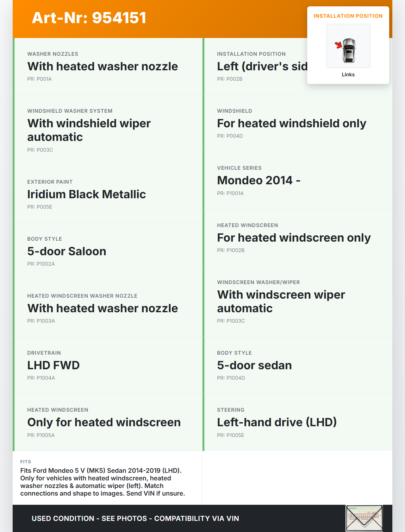
Task: Click the red arrow on car diagram
Action: 338,45
